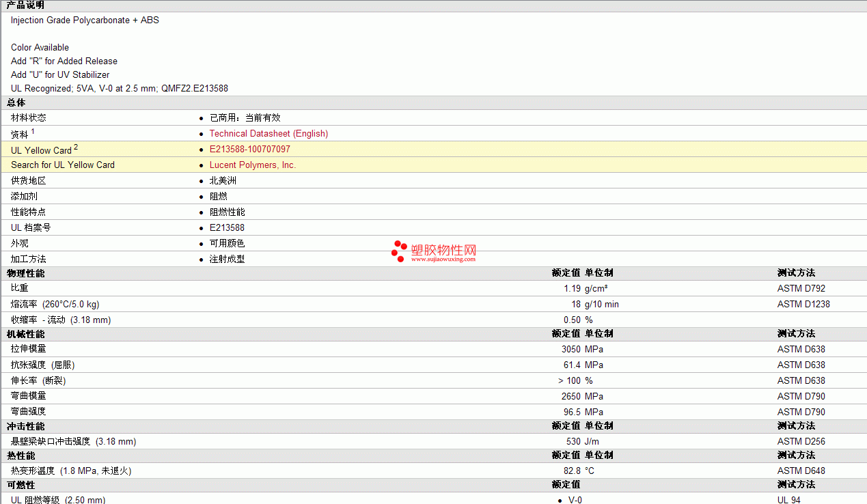Screen dimensions: 867x504
Task: Click the 530 impact strength value
Action: 573,442
